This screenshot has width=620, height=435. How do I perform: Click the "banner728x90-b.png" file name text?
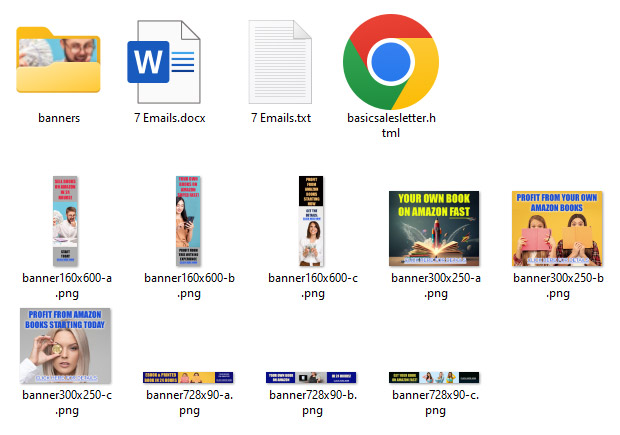point(311,401)
